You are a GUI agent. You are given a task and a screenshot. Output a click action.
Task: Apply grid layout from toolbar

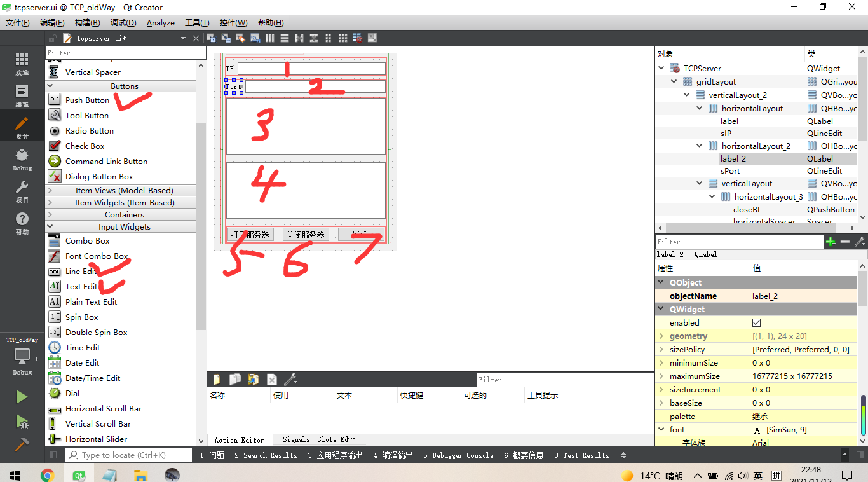[343, 38]
